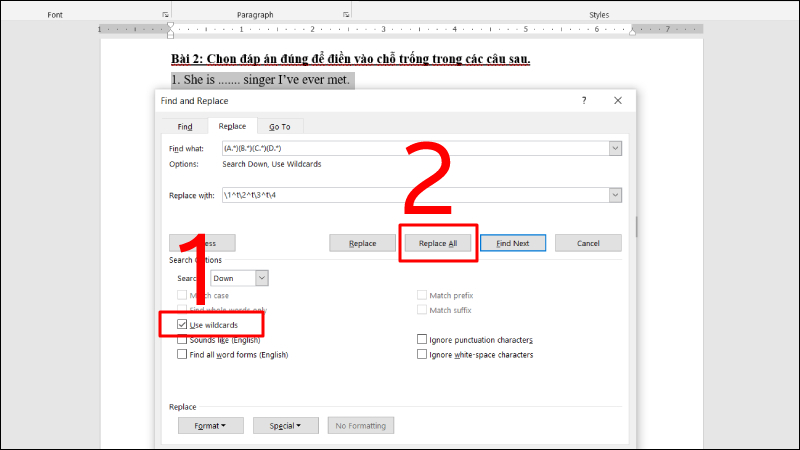The height and width of the screenshot is (450, 800).
Task: Open the Special dropdown button
Action: tap(286, 426)
